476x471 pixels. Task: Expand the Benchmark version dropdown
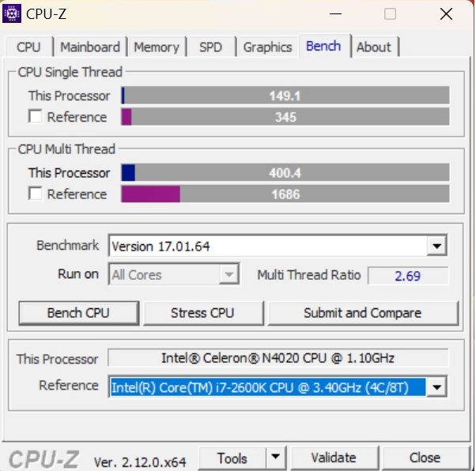click(x=436, y=246)
